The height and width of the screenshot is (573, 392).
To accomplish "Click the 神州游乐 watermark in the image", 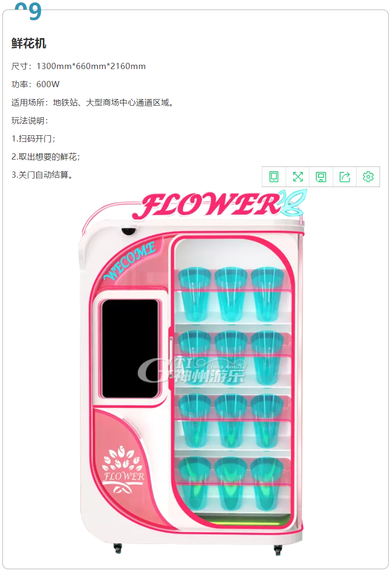I will (192, 372).
